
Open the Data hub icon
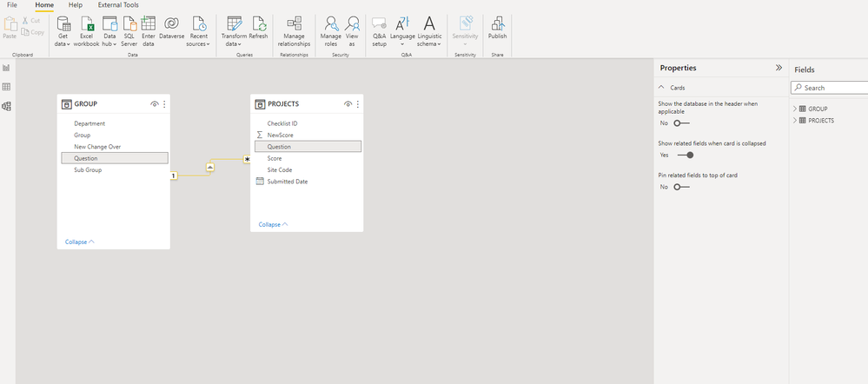pyautogui.click(x=109, y=23)
